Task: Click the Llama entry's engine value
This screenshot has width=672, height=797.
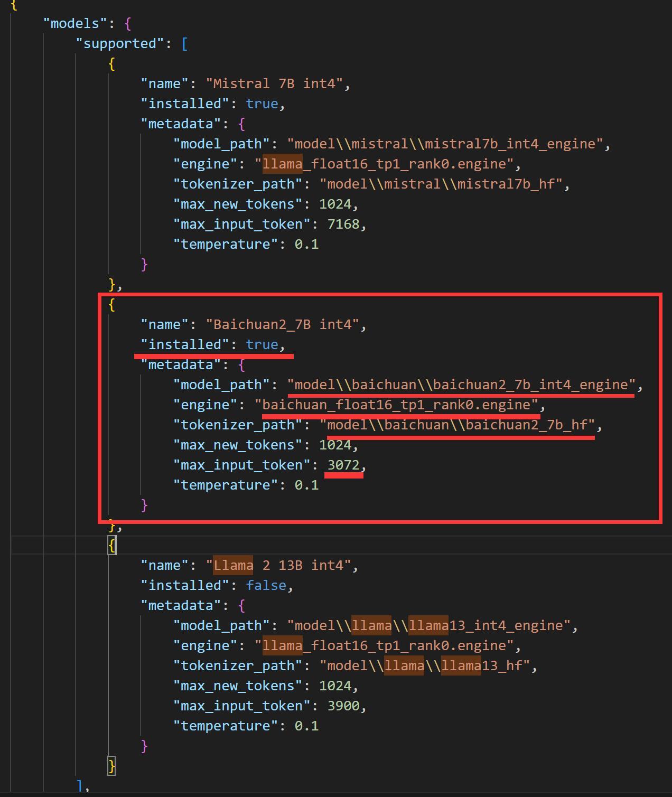Action: [x=384, y=645]
